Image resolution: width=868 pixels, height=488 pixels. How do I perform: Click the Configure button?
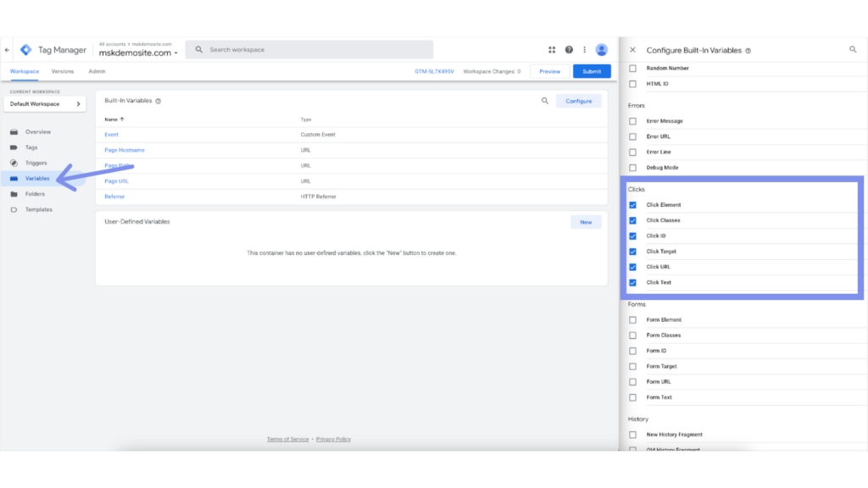pos(578,102)
